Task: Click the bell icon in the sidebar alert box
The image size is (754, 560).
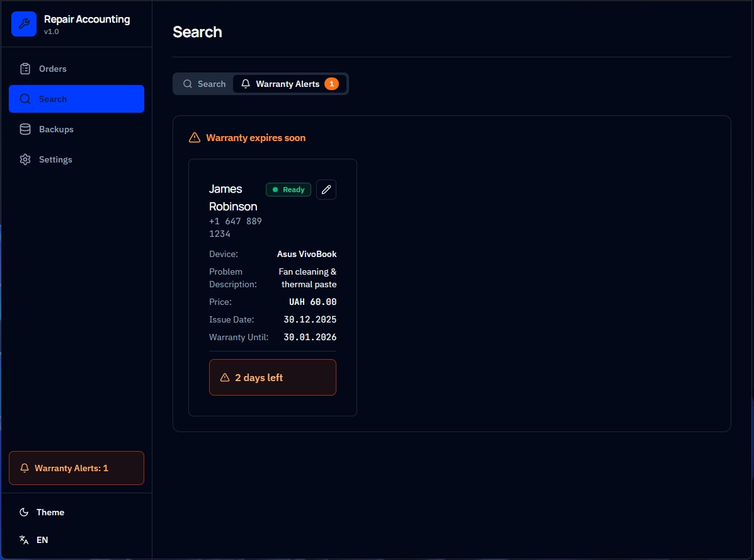Action: 25,468
